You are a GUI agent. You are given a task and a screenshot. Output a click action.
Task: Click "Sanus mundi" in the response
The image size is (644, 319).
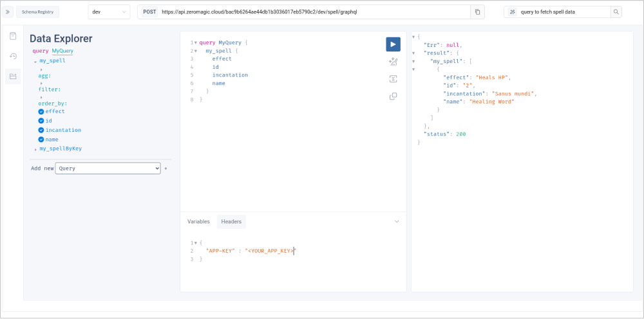(x=513, y=93)
